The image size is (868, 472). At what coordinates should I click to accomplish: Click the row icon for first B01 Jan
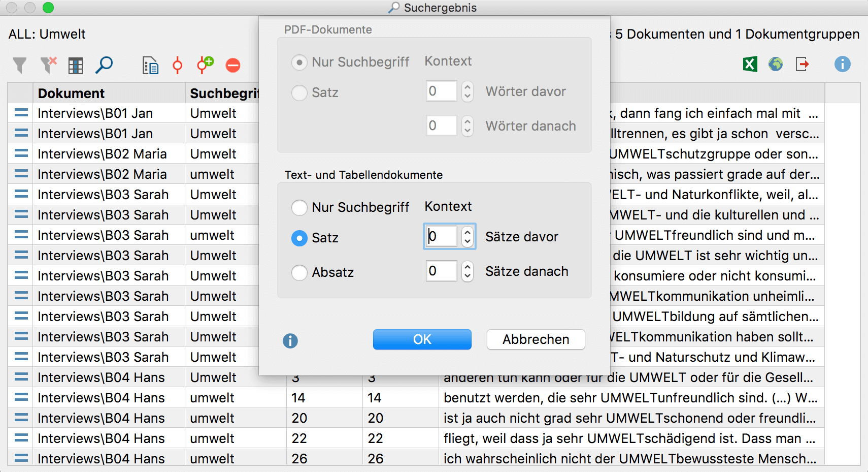(21, 113)
